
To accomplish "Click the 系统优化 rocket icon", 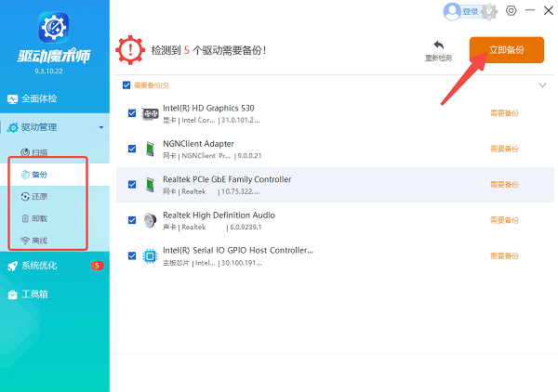I will tap(12, 266).
